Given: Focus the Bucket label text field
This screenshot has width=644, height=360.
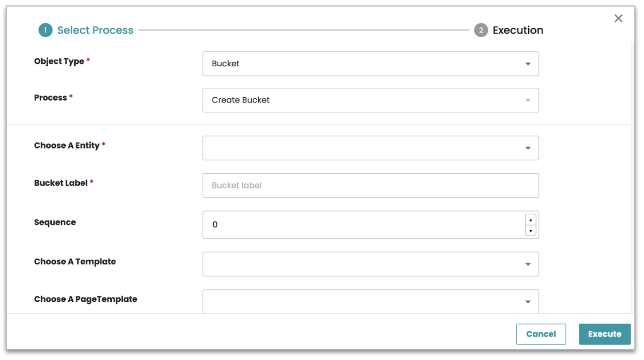Looking at the screenshot, I should tap(370, 186).
